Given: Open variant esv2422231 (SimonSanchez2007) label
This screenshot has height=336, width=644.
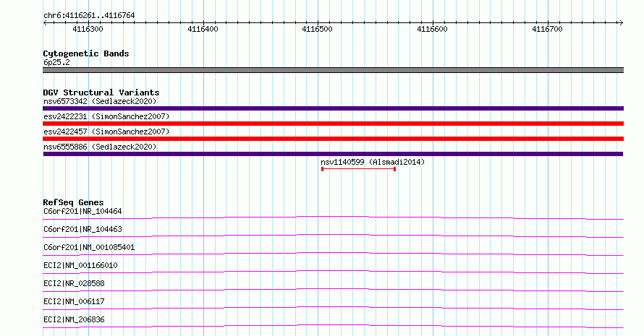Looking at the screenshot, I should tap(106, 116).
